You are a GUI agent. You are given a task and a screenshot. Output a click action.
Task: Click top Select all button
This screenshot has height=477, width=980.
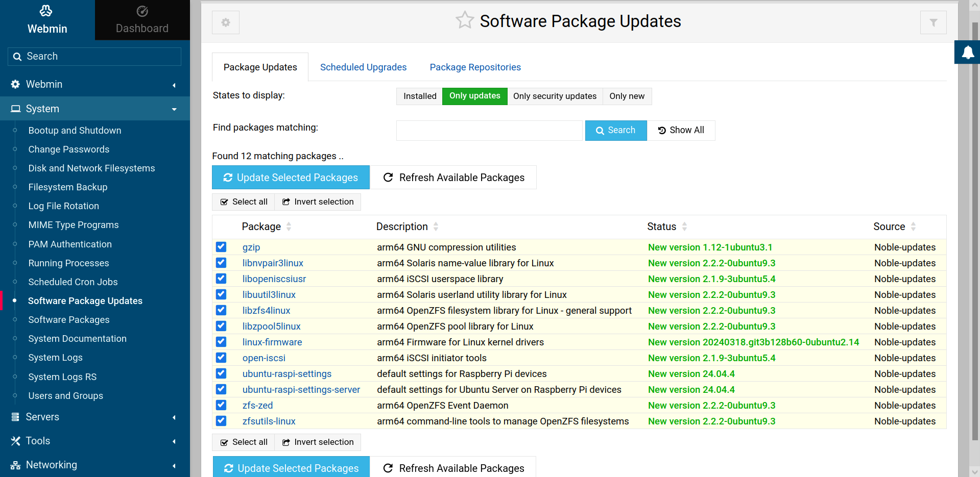[244, 202]
